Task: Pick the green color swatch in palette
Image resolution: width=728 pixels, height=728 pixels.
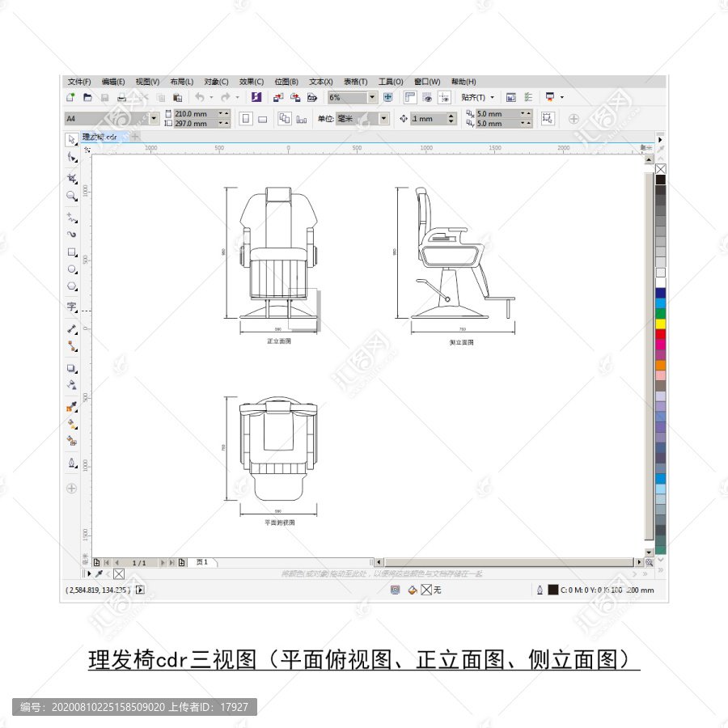Action: click(660, 313)
